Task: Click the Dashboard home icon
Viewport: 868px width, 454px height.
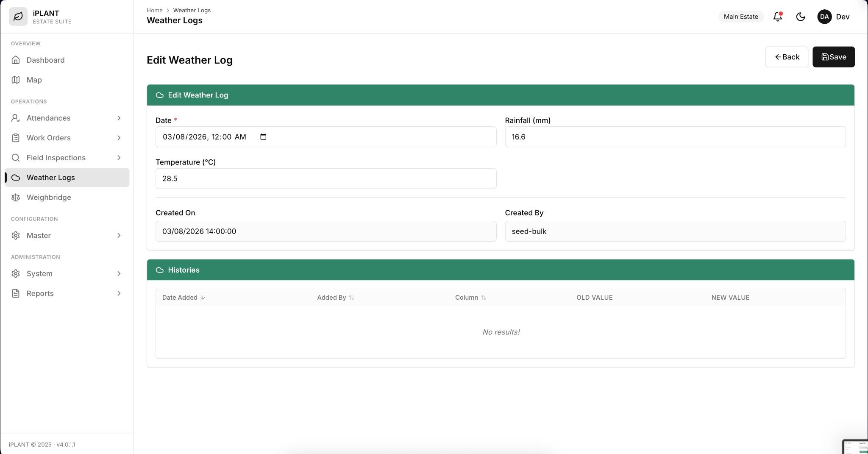Action: pos(16,60)
